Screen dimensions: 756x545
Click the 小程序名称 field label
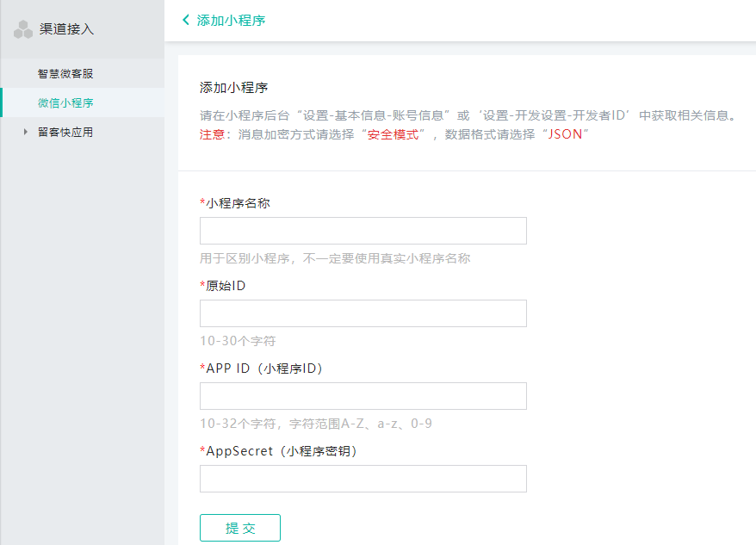(x=239, y=203)
